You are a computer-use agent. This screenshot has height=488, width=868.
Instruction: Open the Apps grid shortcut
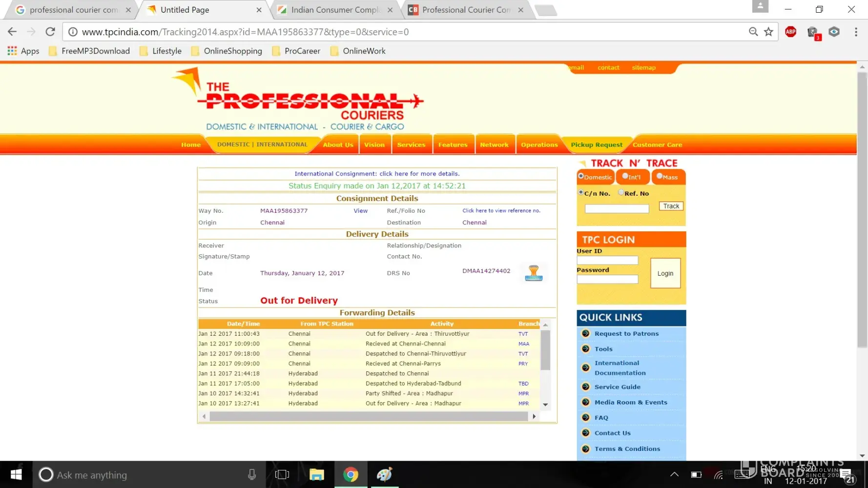[23, 51]
